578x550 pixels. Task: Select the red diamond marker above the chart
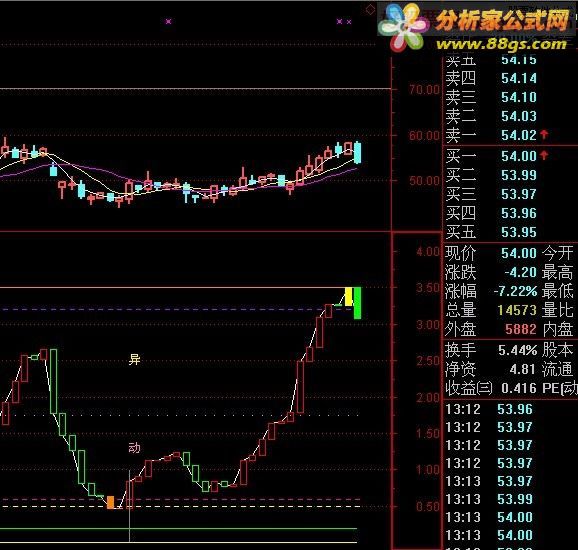click(x=370, y=10)
